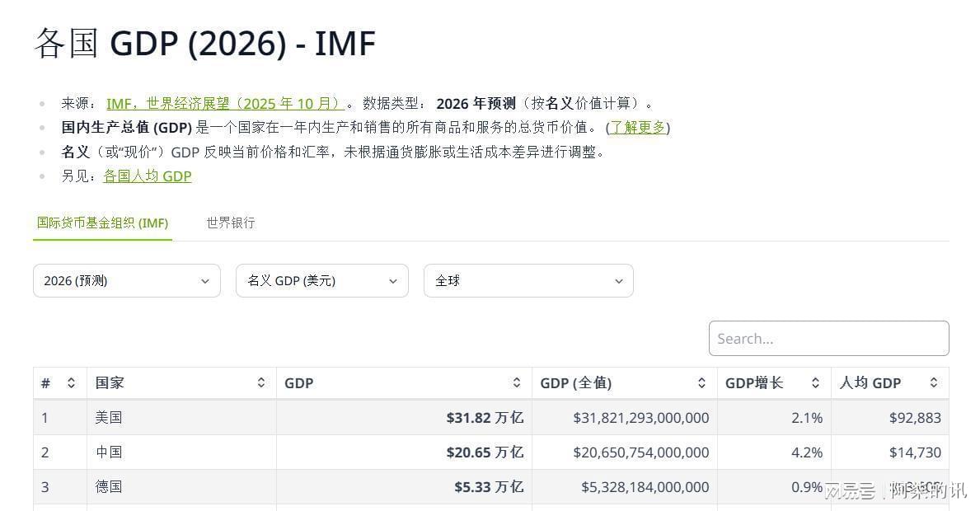Screen dimensions: 980x511
Task: Select the 德国 table row
Action: click(x=109, y=487)
